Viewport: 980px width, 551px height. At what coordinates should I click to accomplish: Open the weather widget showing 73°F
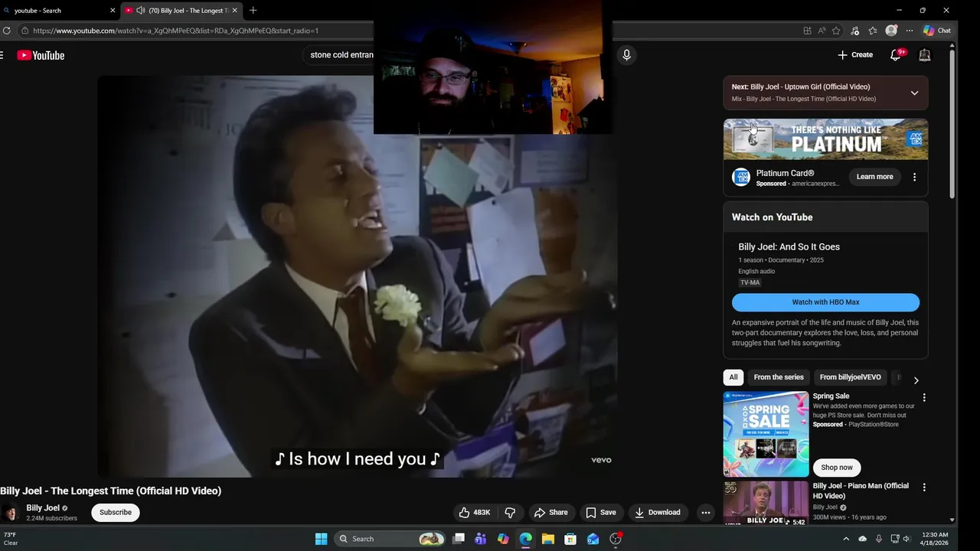11,539
